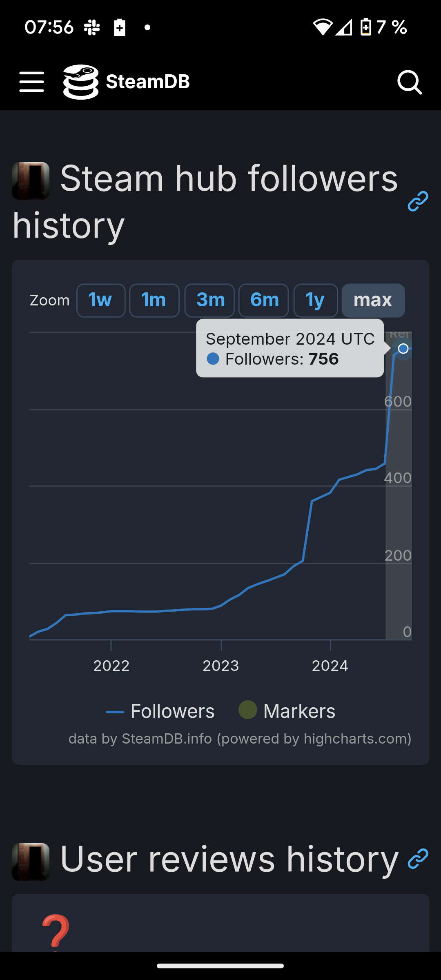Tap the SteamDB logo icon

click(x=81, y=82)
